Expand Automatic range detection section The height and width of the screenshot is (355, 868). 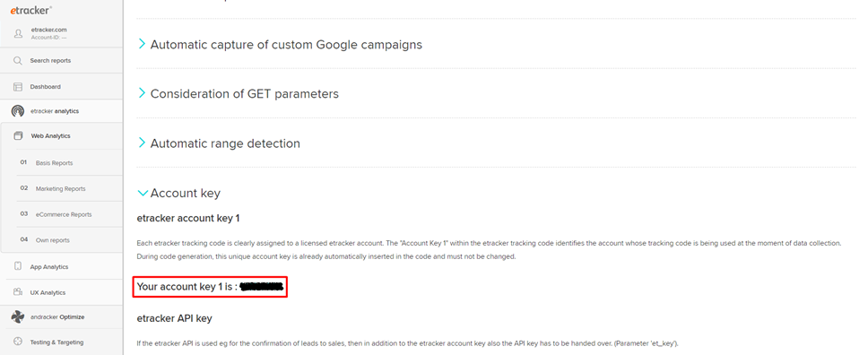(x=219, y=143)
